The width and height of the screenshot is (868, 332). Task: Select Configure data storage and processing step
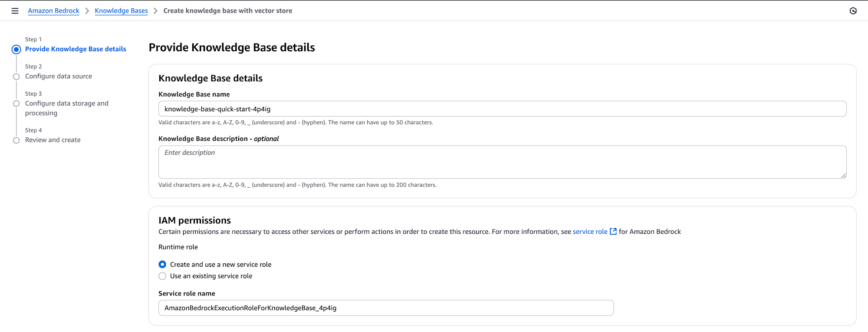(67, 108)
